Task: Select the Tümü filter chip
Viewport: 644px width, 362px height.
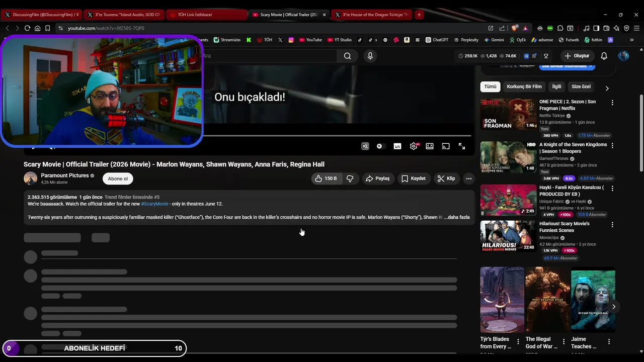Action: pyautogui.click(x=490, y=86)
